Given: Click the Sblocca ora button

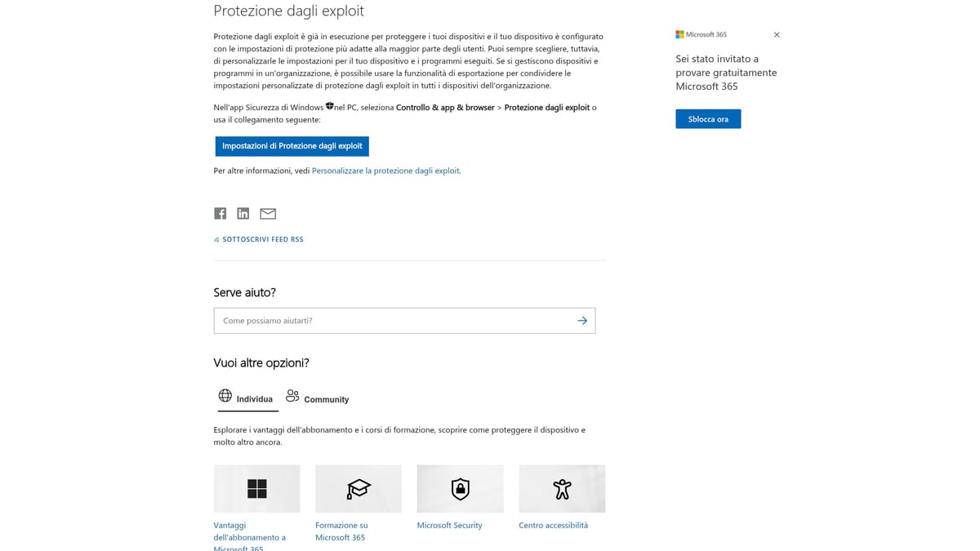Looking at the screenshot, I should [x=707, y=118].
